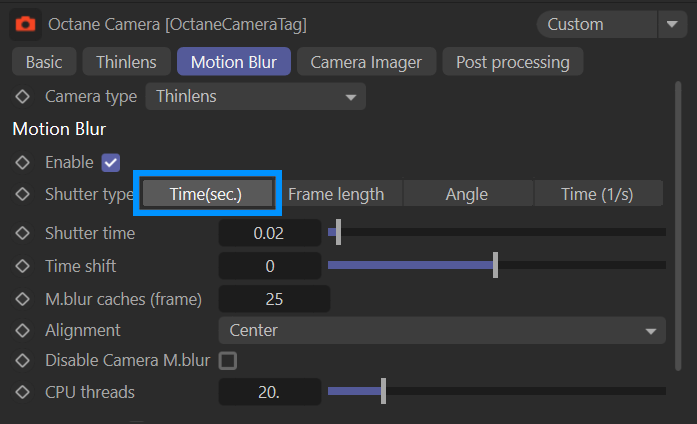Viewport: 697px width, 424px height.
Task: Click the Octane Camera tag icon
Action: (x=26, y=23)
